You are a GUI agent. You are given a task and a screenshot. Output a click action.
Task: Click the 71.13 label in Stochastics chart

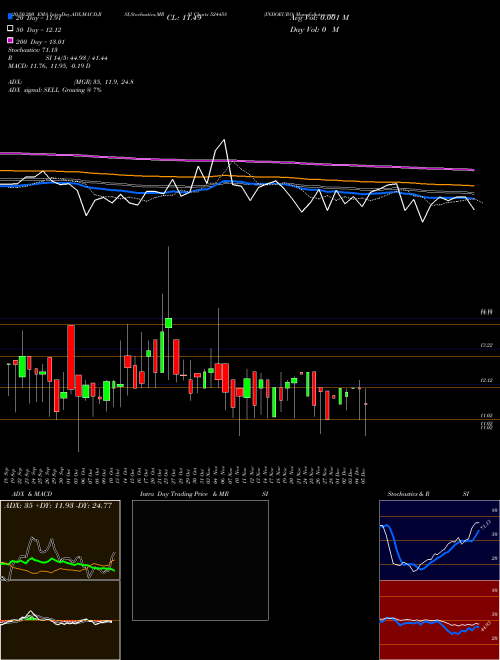tap(486, 526)
